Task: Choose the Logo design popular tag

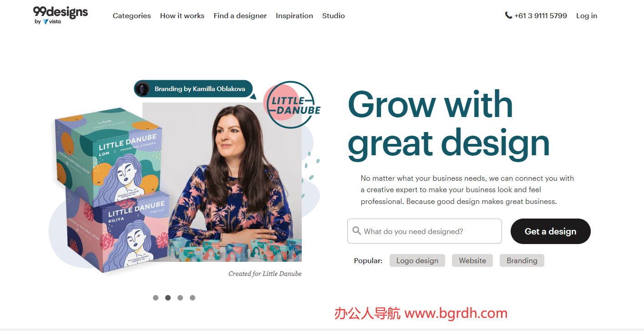Action: 417,260
